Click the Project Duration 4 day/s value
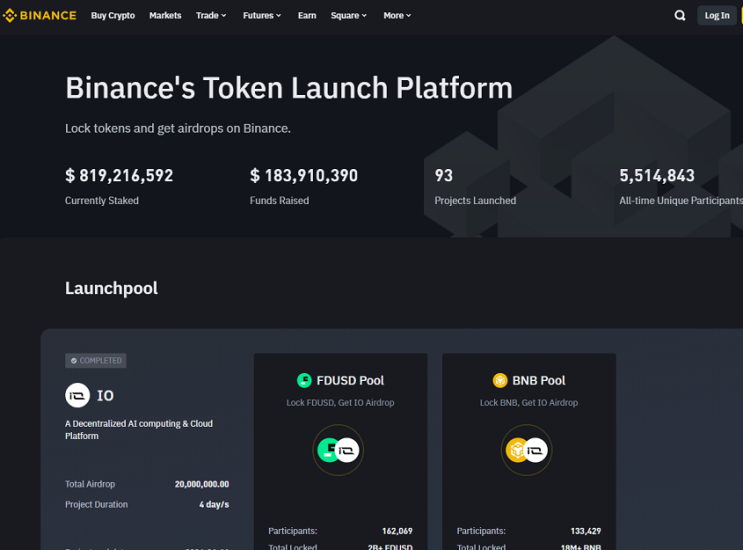The height and width of the screenshot is (550, 743). coord(214,505)
